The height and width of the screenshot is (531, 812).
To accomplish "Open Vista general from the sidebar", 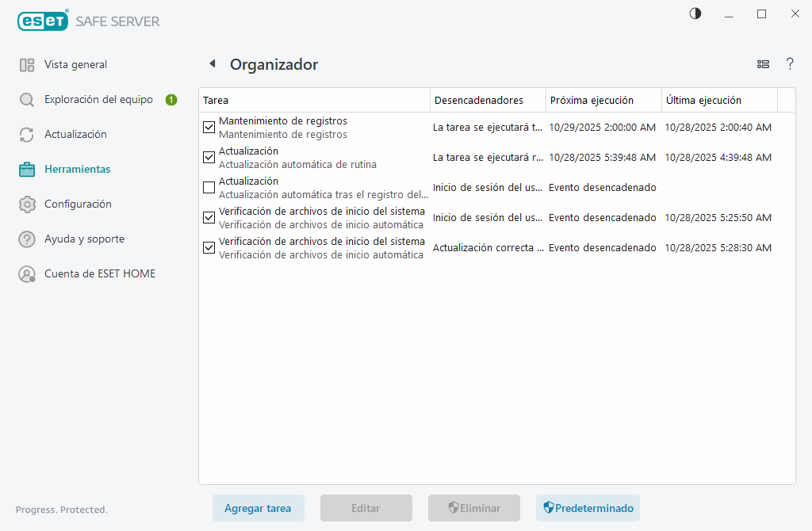I will pyautogui.click(x=75, y=64).
